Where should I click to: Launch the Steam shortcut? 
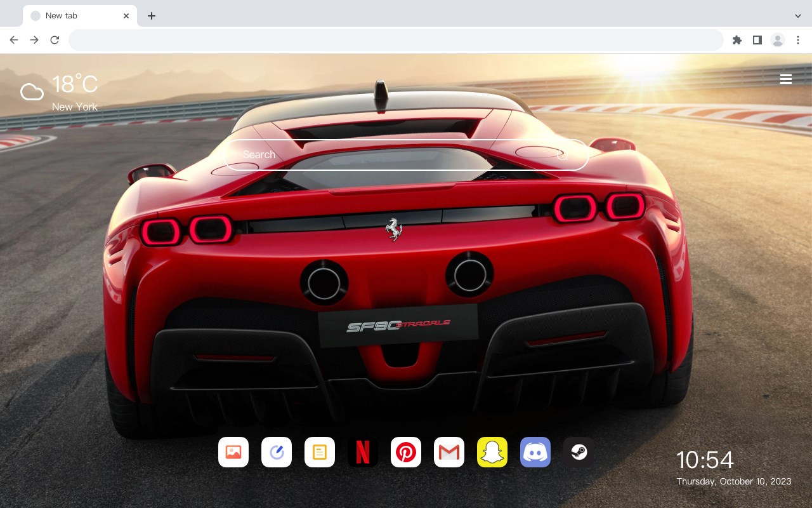click(579, 452)
